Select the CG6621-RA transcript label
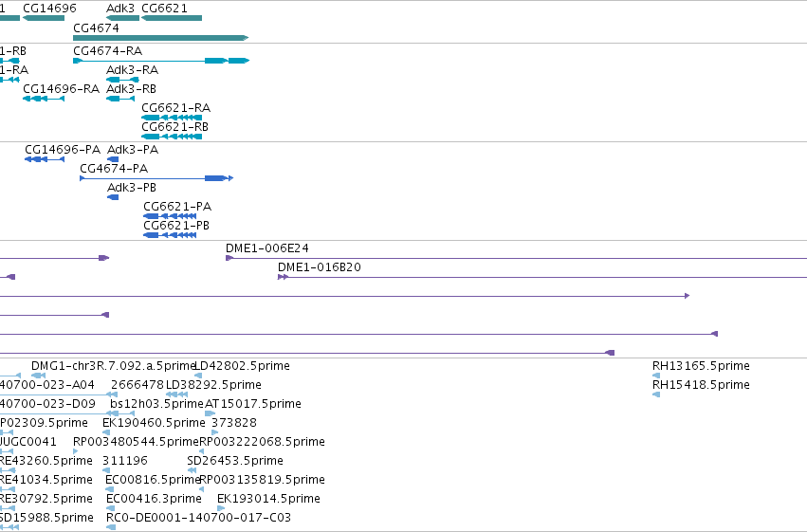This screenshot has height=532, width=807. click(176, 108)
